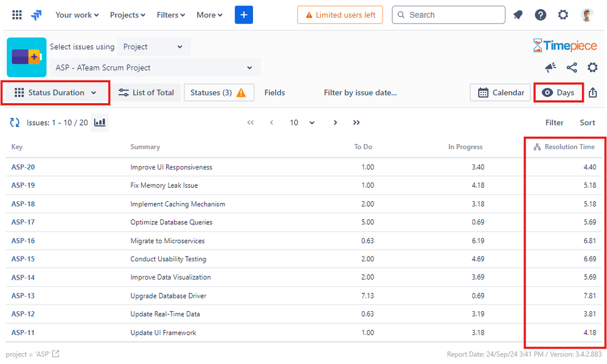
Task: Toggle the Days display format button
Action: [558, 92]
